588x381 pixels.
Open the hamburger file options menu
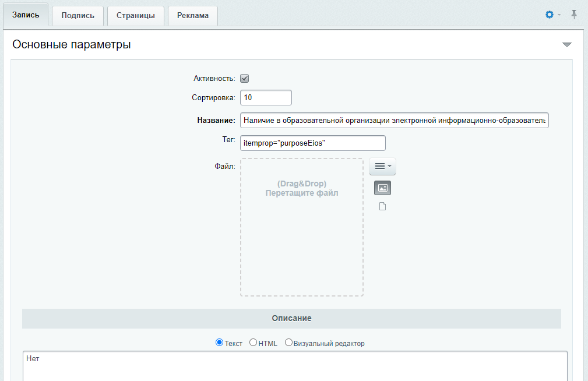[382, 166]
